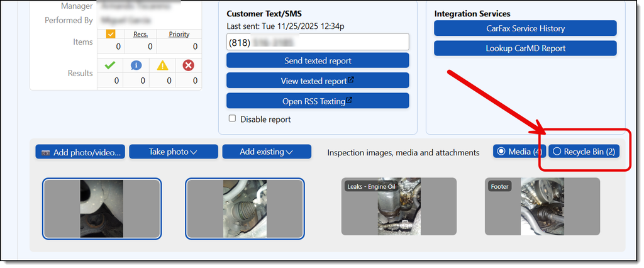This screenshot has height=268, width=644.
Task: Expand the Take photo dropdown
Action: pyautogui.click(x=174, y=152)
